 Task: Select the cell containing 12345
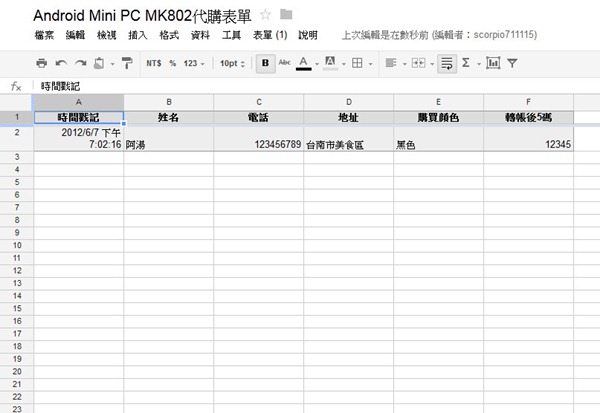coord(528,139)
